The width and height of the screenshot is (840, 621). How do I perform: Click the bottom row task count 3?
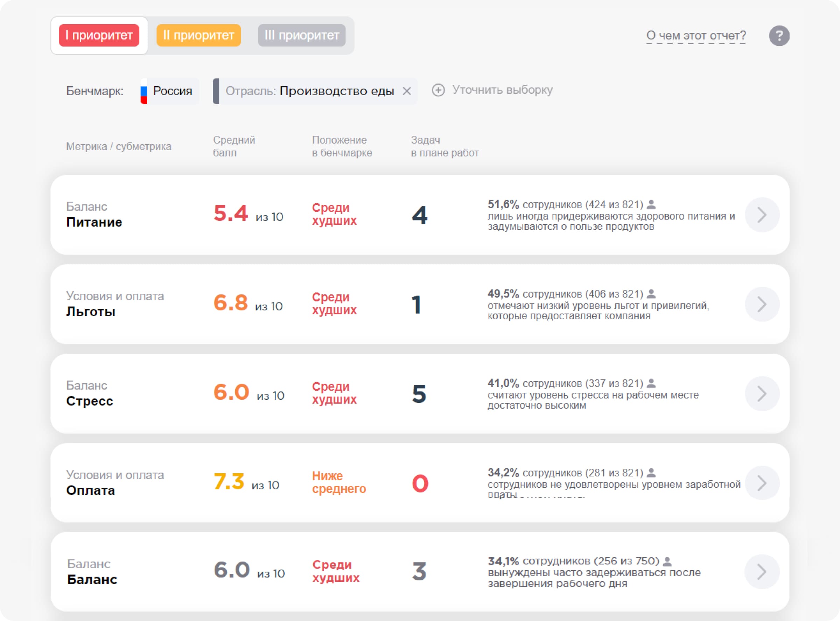click(x=419, y=572)
